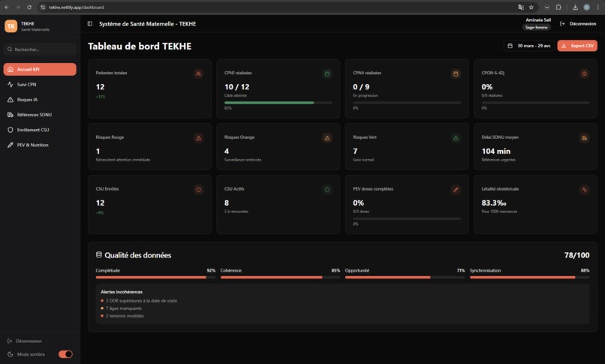
Task: Open browser downloads icon
Action: pos(575,8)
